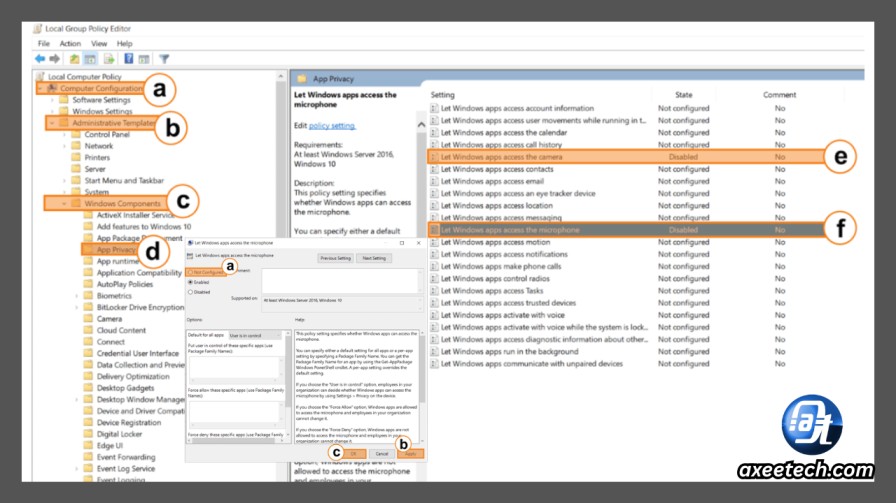Expand the Start Menu and Taskbar node
The height and width of the screenshot is (503, 896).
point(65,181)
